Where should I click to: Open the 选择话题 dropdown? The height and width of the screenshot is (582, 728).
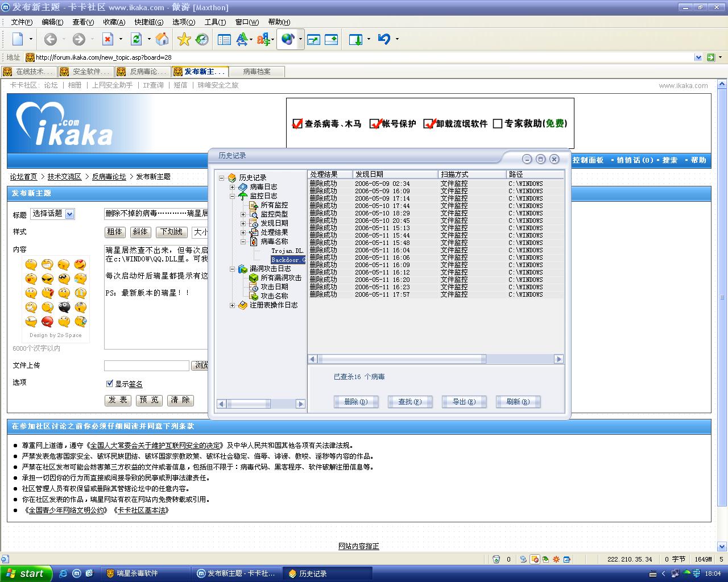[x=69, y=214]
